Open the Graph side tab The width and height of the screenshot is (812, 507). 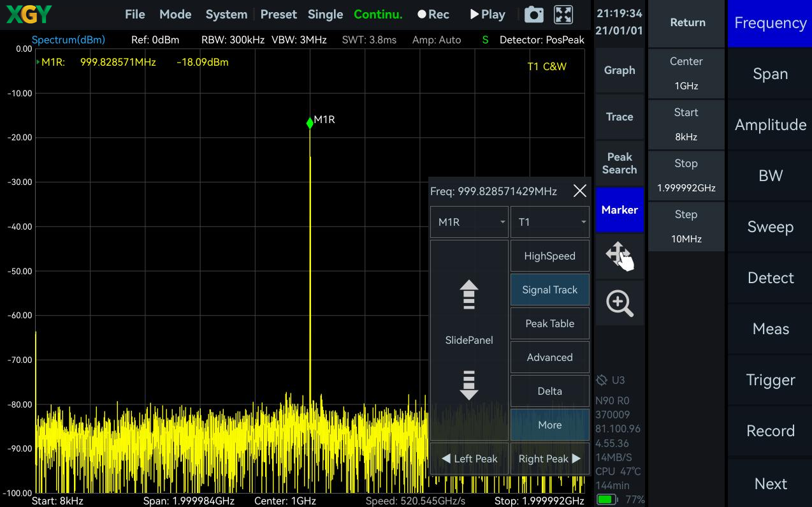[620, 70]
